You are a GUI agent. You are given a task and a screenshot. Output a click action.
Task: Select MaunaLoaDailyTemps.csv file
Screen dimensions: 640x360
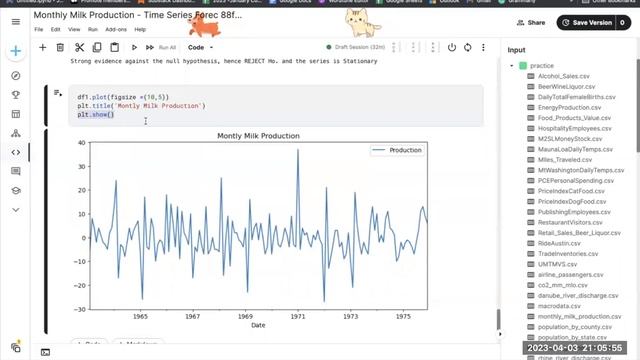(575, 149)
